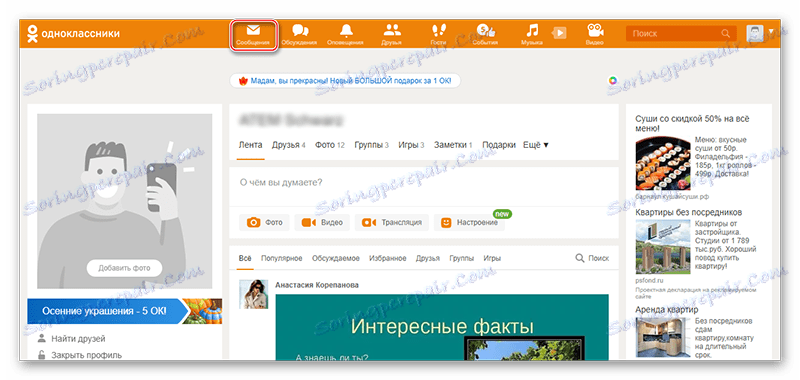Click the user avatar in header

[755, 34]
